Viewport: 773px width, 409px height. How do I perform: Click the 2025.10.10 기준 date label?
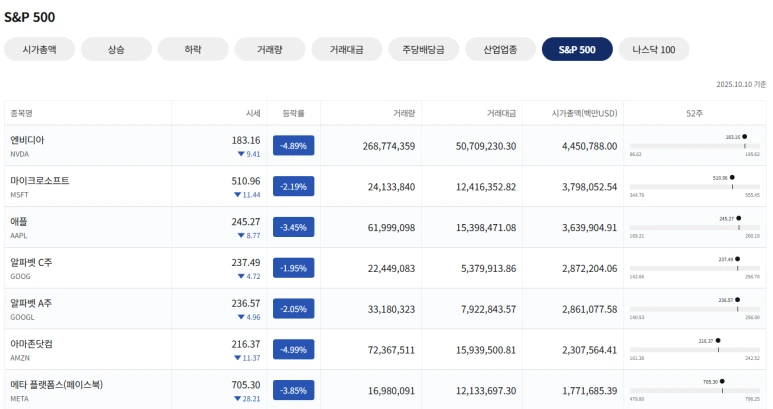click(x=741, y=85)
